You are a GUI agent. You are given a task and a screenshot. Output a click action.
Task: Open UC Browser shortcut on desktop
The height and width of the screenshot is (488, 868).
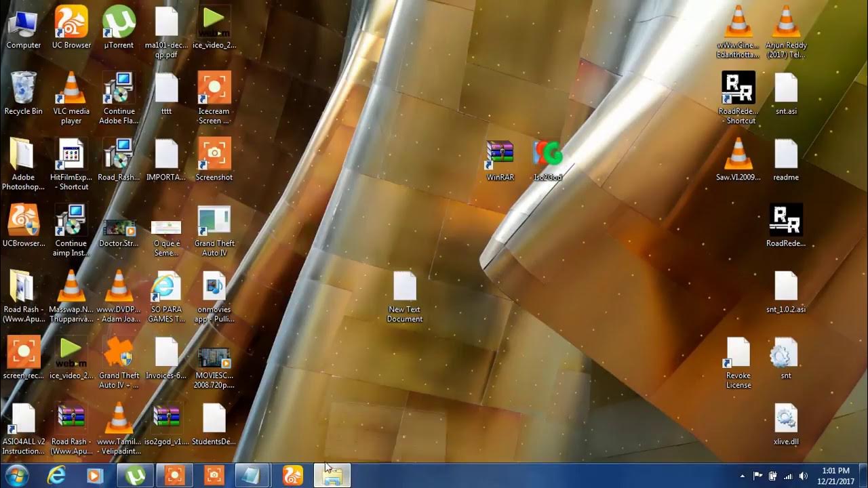click(71, 28)
